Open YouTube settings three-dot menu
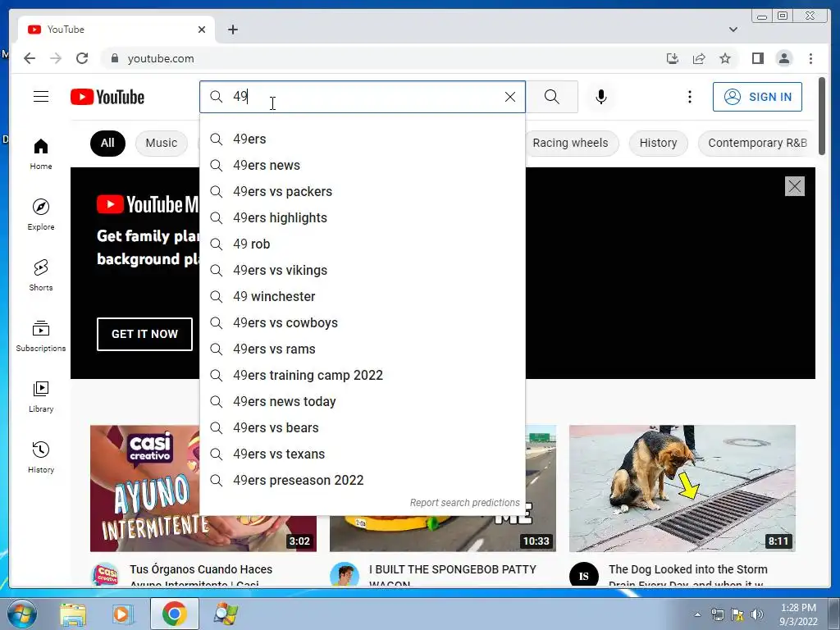The width and height of the screenshot is (840, 630). (689, 97)
